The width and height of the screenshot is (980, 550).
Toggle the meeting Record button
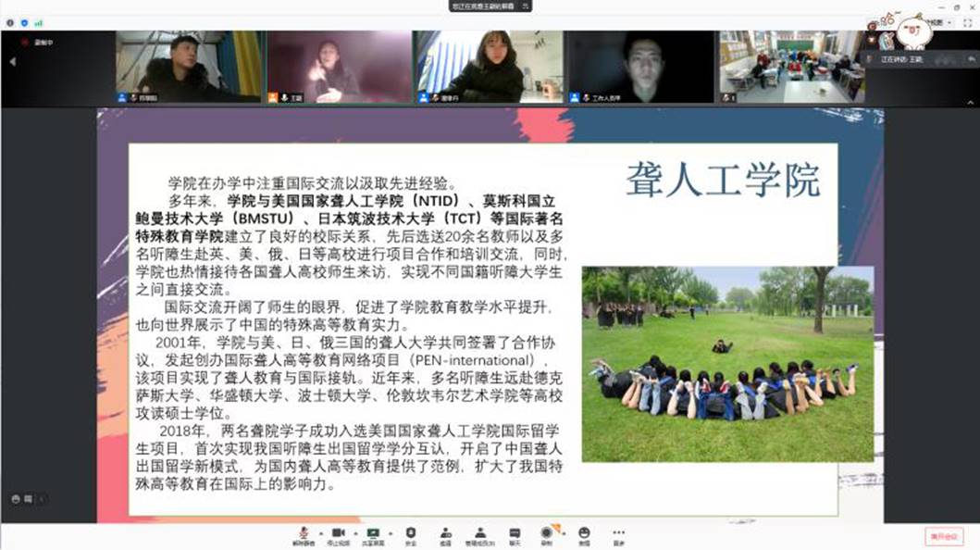pos(548,534)
